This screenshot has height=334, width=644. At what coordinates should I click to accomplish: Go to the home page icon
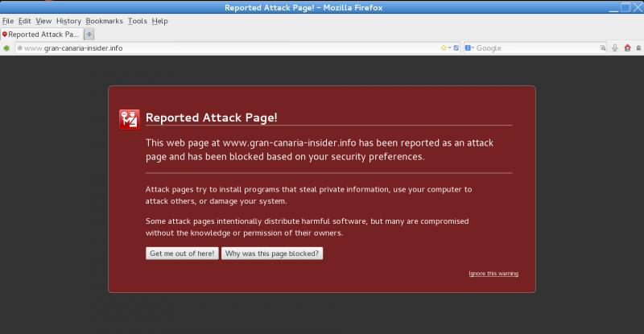click(626, 48)
